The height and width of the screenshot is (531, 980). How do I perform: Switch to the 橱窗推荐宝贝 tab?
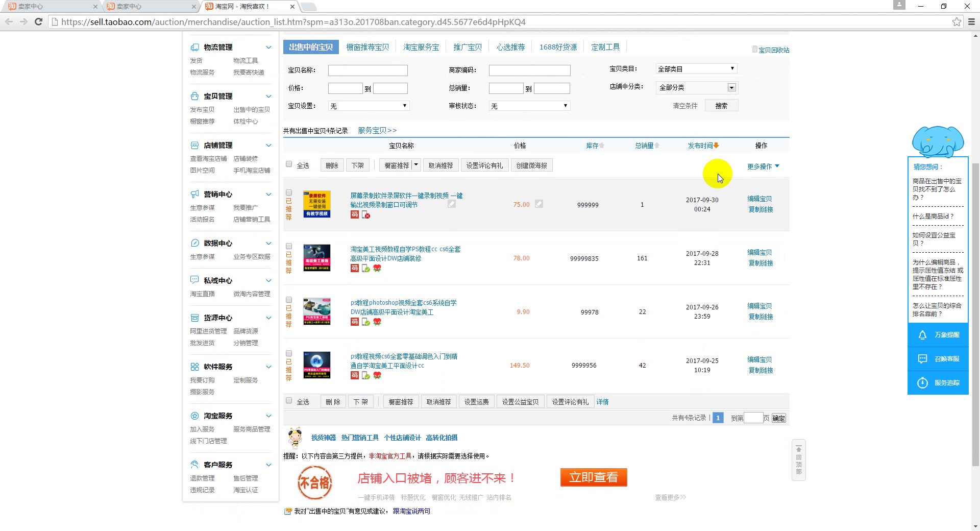pos(367,47)
